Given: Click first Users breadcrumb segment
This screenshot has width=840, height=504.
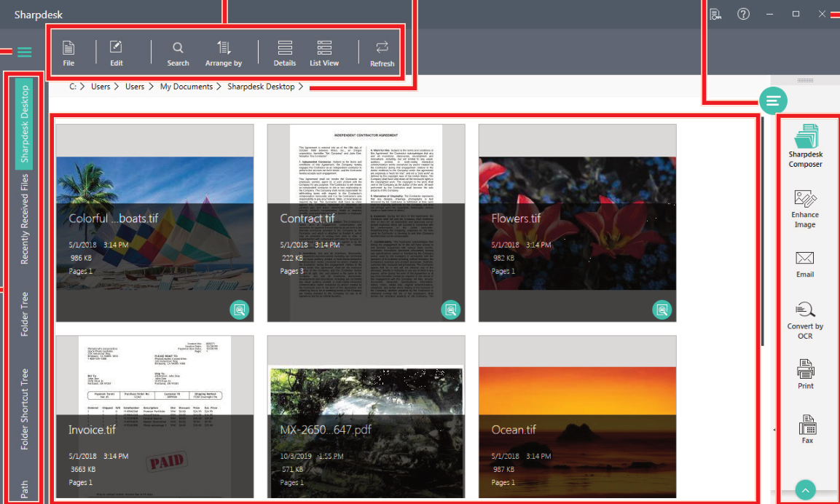Looking at the screenshot, I should [101, 86].
